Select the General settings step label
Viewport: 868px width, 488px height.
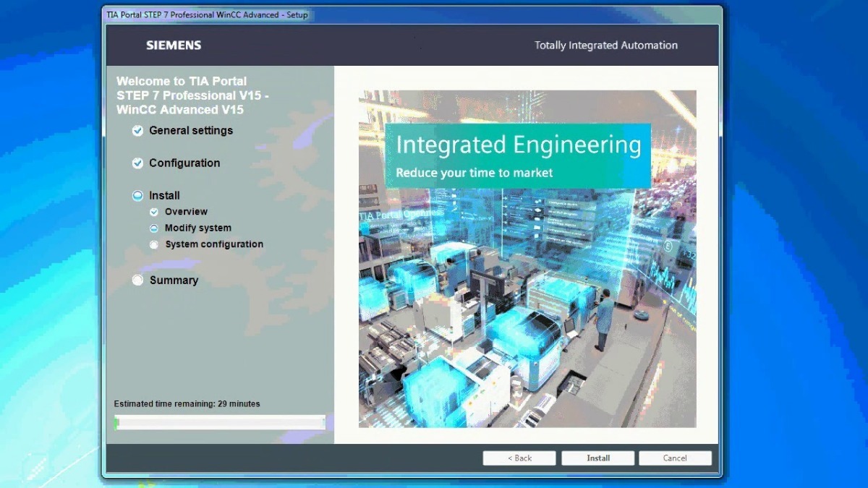tap(191, 131)
